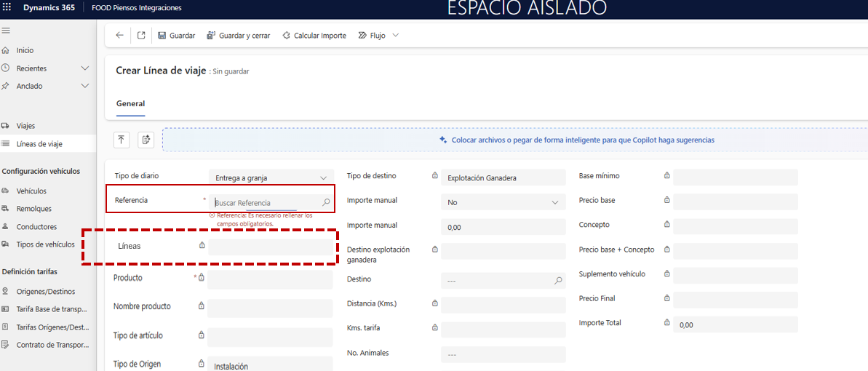Open the Tipo de diario dropdown
The image size is (868, 371).
(271, 177)
